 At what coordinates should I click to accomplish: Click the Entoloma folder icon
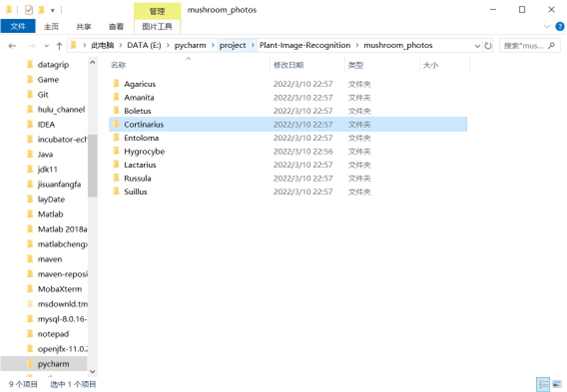click(x=116, y=138)
